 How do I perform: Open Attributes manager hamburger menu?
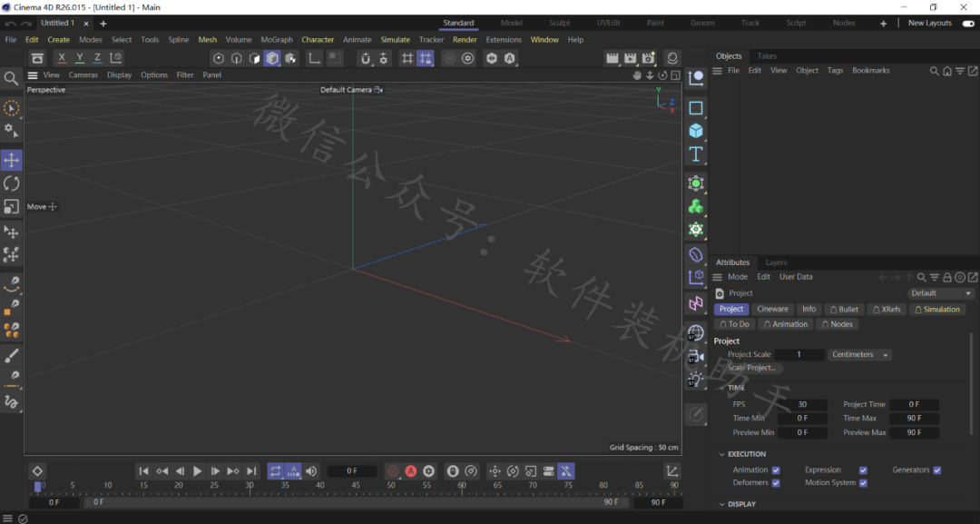[x=718, y=277]
